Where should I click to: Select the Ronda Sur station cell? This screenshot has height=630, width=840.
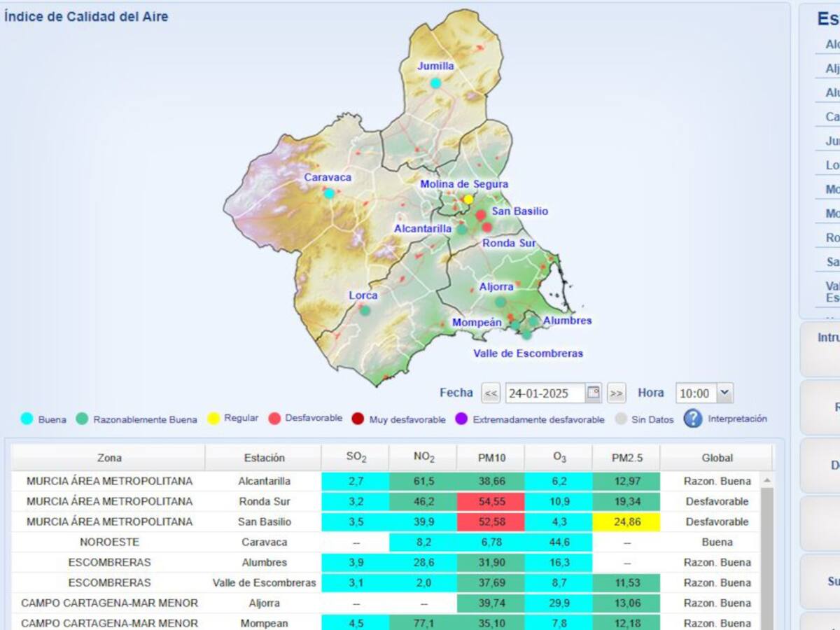pyautogui.click(x=264, y=502)
